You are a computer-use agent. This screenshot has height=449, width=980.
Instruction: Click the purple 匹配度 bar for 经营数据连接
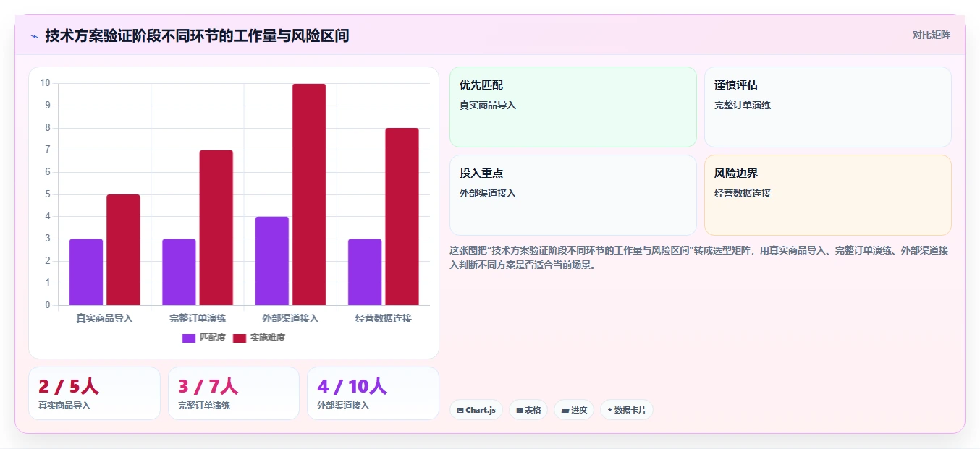(365, 272)
